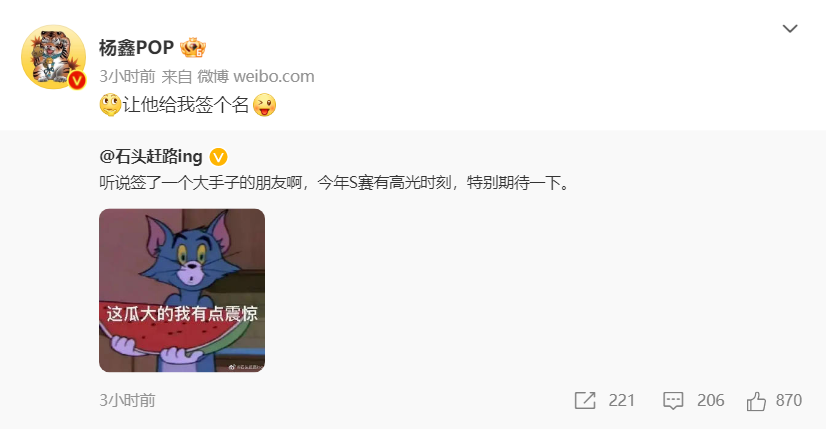
Task: Click the crown membership badge icon
Action: [193, 48]
